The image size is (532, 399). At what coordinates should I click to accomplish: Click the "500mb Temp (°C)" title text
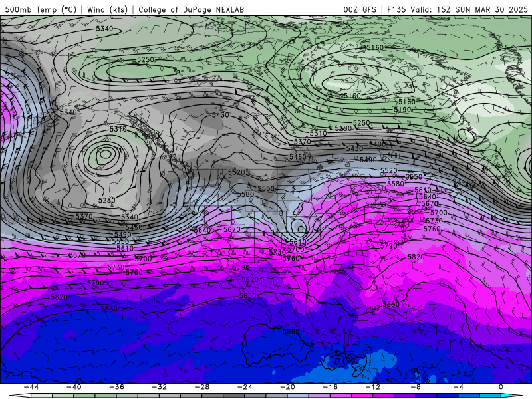(41, 9)
